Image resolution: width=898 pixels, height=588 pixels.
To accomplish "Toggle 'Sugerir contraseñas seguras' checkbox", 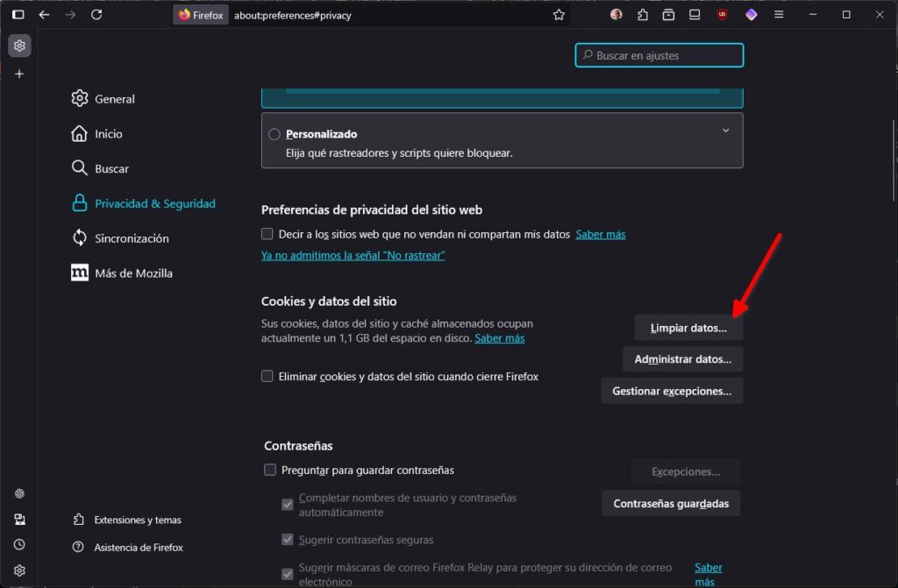I will point(288,539).
